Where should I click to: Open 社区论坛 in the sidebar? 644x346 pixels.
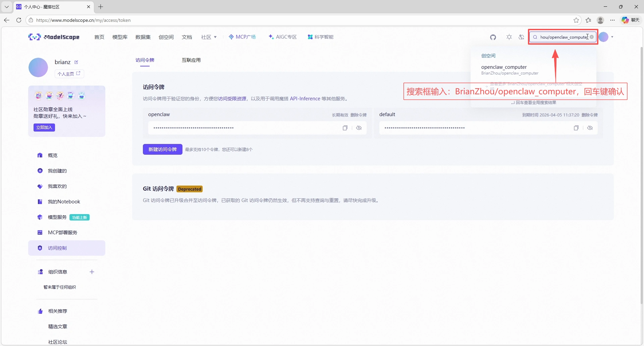[58, 342]
